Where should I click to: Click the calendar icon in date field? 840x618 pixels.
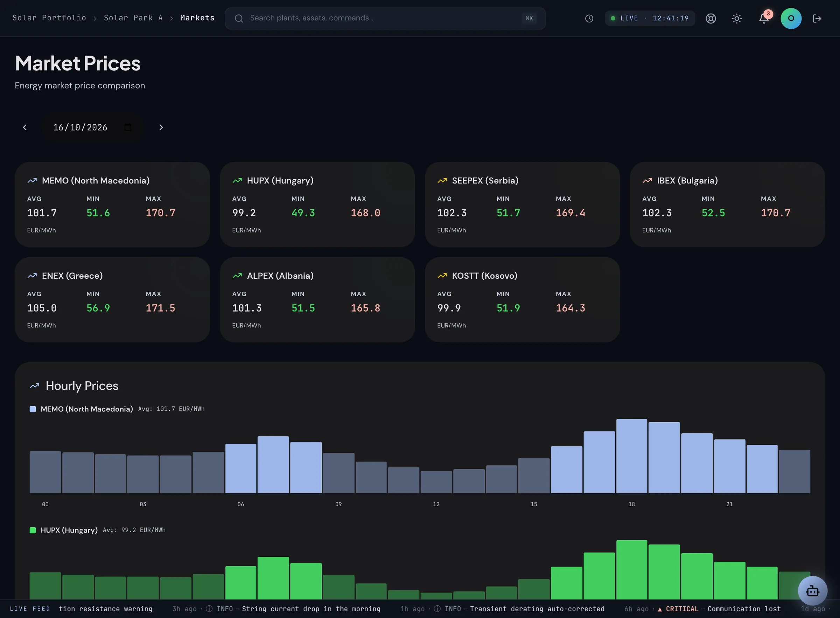pos(128,127)
